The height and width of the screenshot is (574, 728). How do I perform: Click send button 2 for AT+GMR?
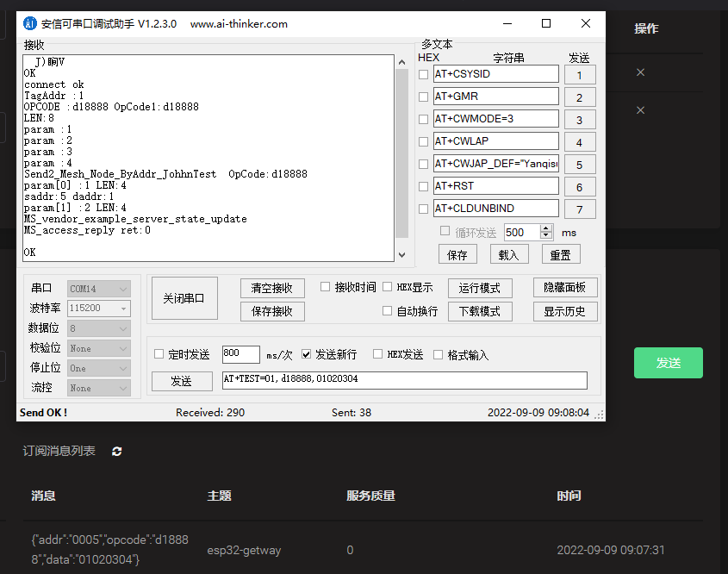coord(580,97)
